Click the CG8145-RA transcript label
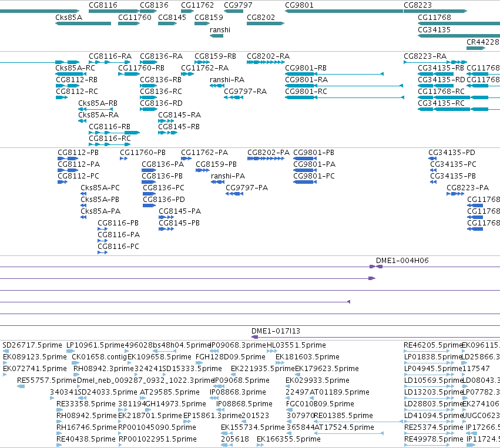 tap(180, 114)
